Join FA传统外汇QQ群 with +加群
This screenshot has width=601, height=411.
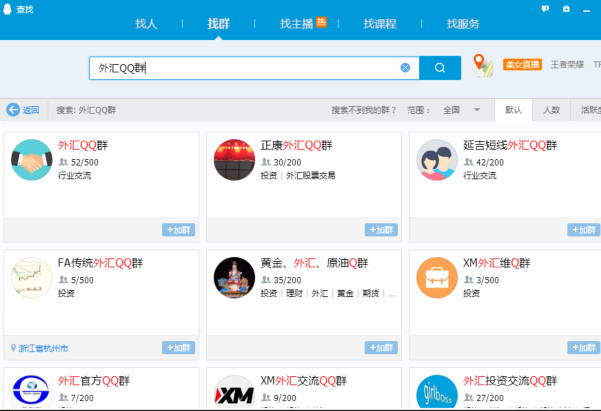(179, 348)
